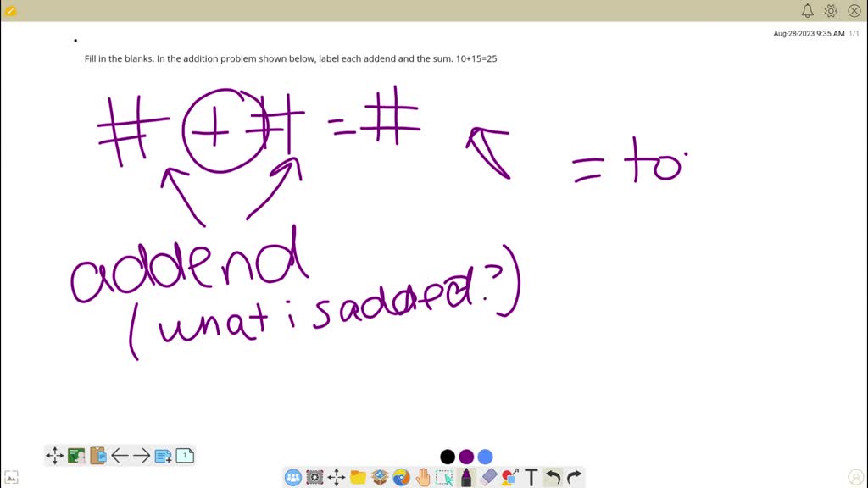The width and height of the screenshot is (868, 488).
Task: Select the Text tool
Action: (531, 477)
